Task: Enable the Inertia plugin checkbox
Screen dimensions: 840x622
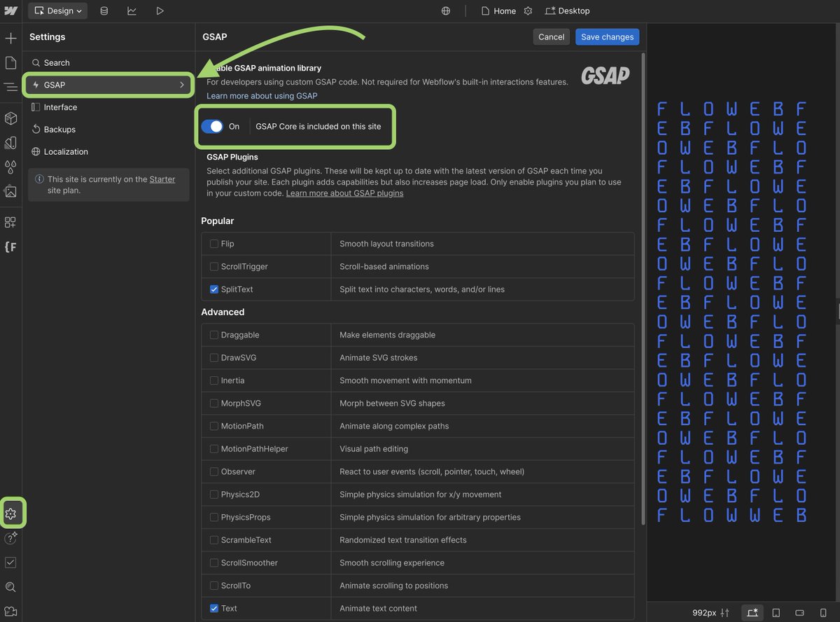Action: (214, 380)
